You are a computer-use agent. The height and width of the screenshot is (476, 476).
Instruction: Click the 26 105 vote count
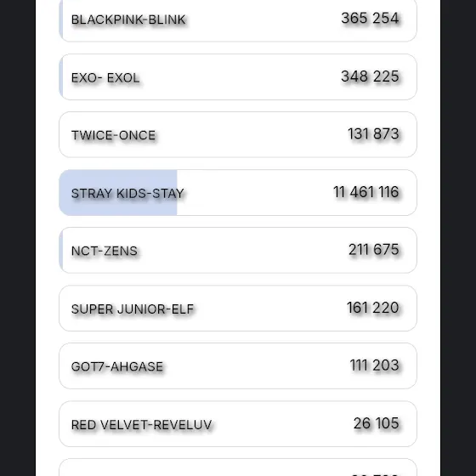376,423
